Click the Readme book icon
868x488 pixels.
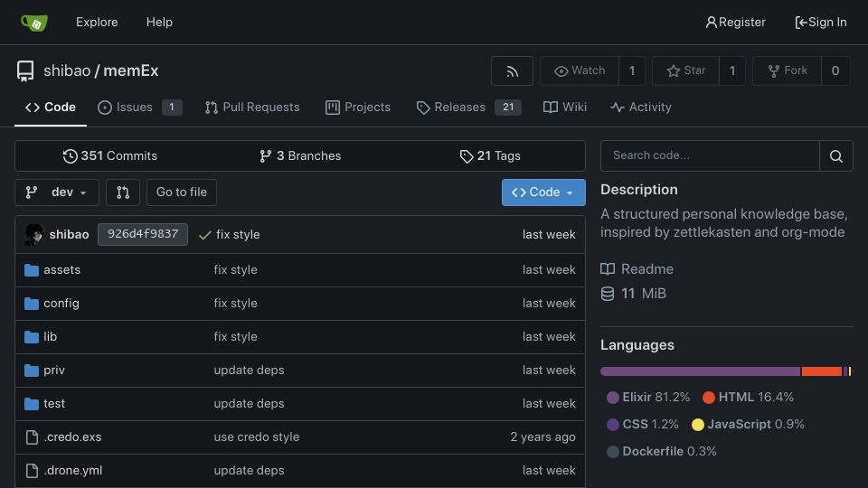click(608, 269)
